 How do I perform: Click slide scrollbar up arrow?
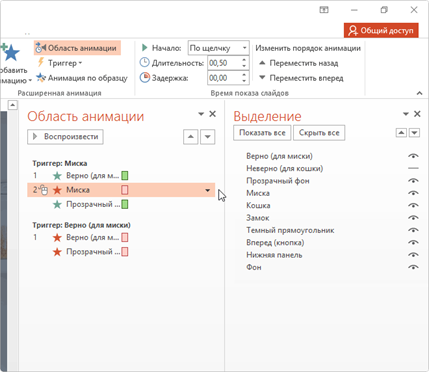[12, 105]
